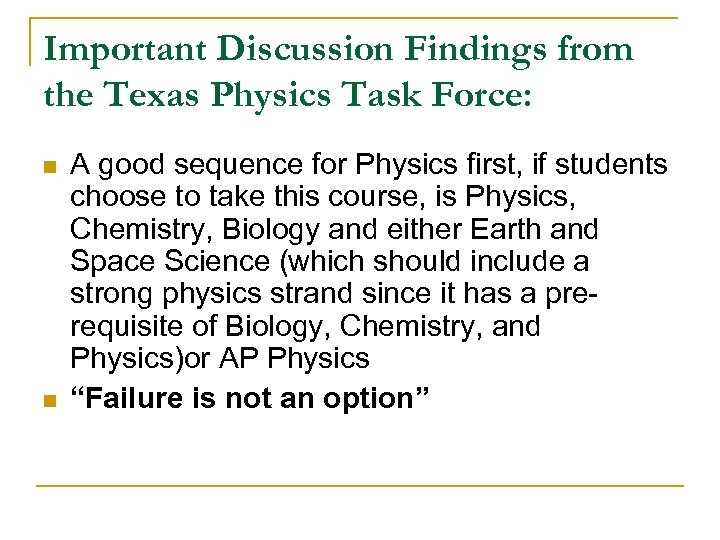Image resolution: width=720 pixels, height=540 pixels.
Task: Click the gold horizontal line below the text
Action: (x=360, y=486)
